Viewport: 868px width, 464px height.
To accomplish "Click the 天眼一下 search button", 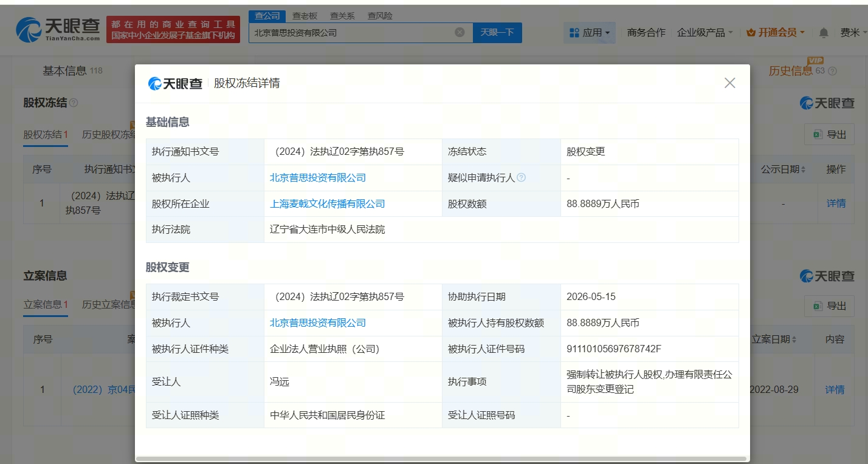I will coord(497,32).
